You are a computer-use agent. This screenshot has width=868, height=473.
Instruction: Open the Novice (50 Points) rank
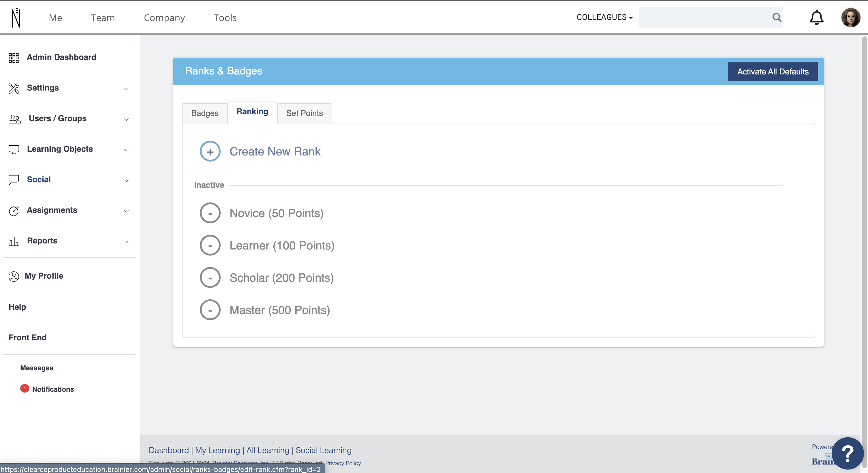pos(277,213)
